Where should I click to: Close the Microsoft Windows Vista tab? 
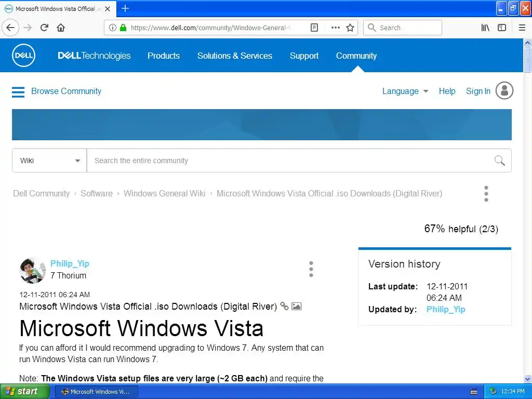tap(108, 9)
